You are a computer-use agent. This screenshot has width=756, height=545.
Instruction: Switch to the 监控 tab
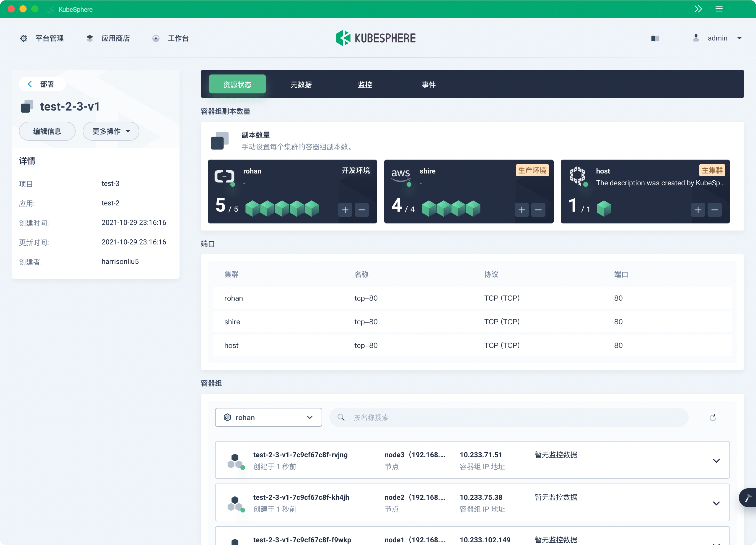365,85
